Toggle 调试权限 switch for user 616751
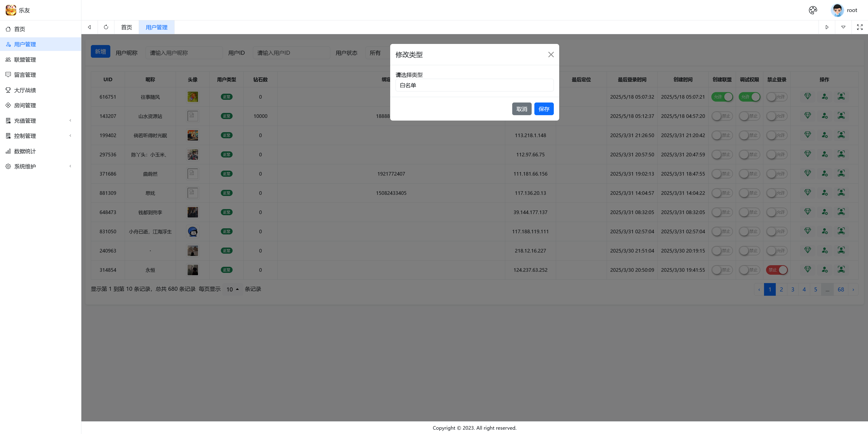Image resolution: width=868 pixels, height=434 pixels. point(749,97)
